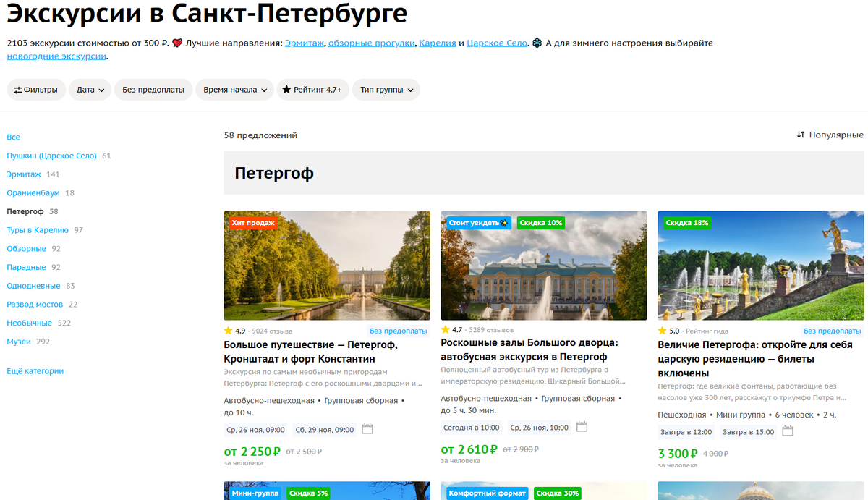This screenshot has height=500, width=868.
Task: Click the 4.7 rating star icon
Action: (446, 329)
